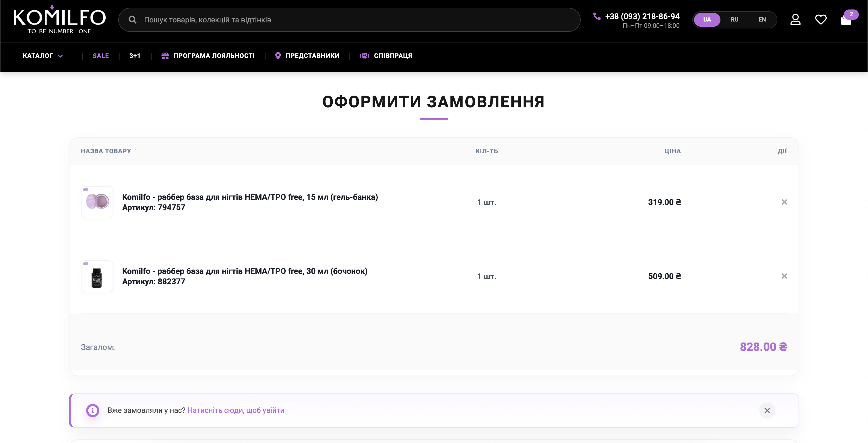The image size is (868, 443).
Task: Click the Кіл-ть column header
Action: click(487, 151)
